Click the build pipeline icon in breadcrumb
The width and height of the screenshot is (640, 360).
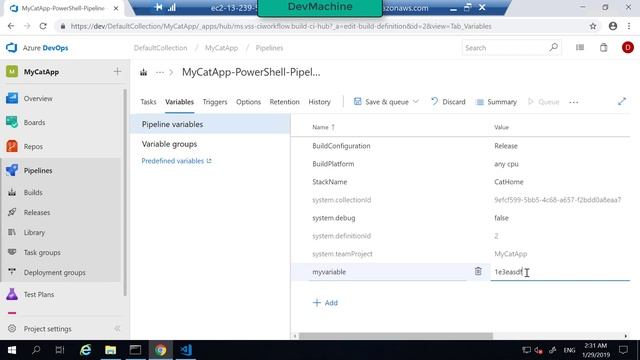coord(143,72)
